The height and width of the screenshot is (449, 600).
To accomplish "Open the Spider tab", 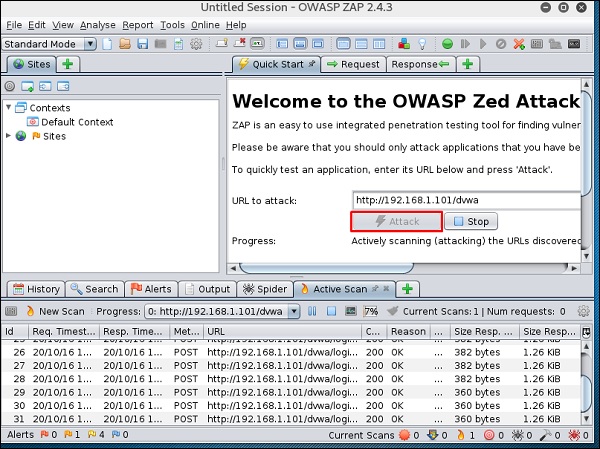I will (266, 289).
